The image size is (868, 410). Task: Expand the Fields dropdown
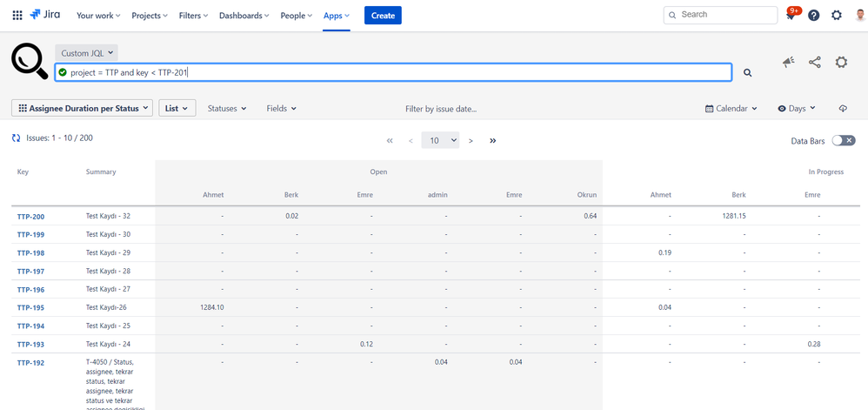[281, 109]
